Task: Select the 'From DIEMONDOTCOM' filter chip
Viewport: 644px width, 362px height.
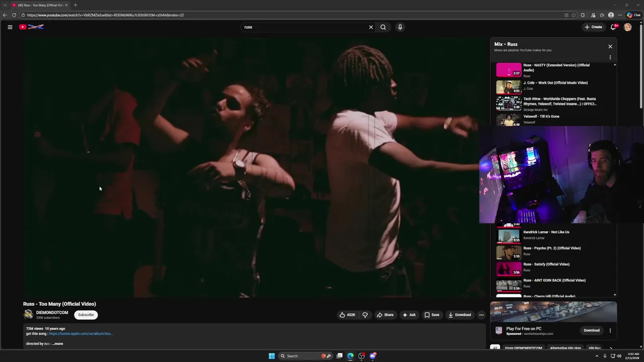Action: coord(524,348)
